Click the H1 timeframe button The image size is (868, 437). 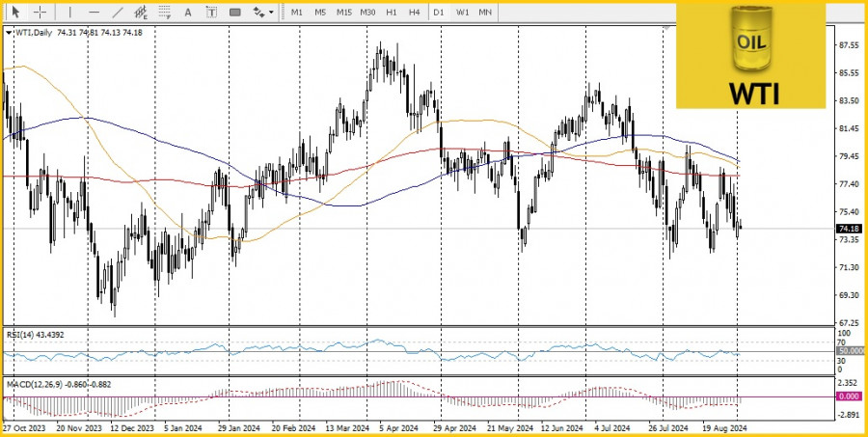pyautogui.click(x=391, y=13)
